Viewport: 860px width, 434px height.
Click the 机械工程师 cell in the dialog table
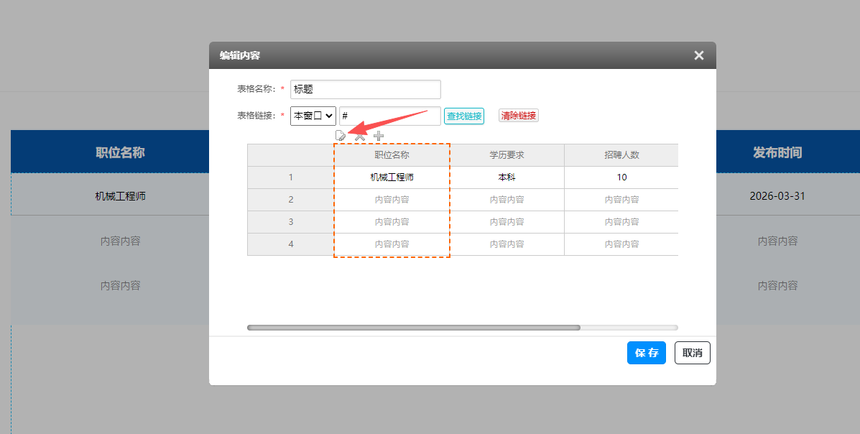pos(391,177)
